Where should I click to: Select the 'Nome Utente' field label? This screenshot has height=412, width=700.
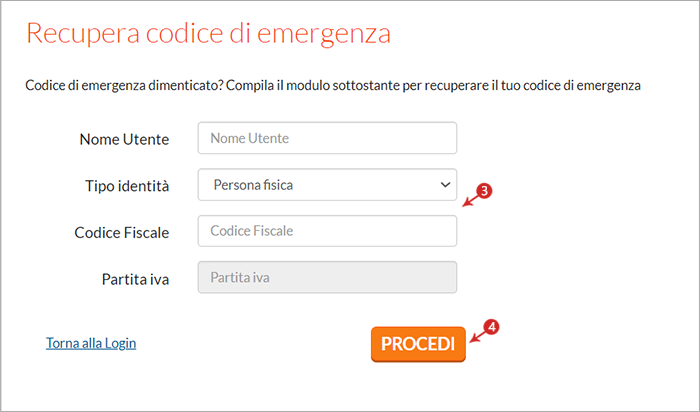click(x=125, y=139)
